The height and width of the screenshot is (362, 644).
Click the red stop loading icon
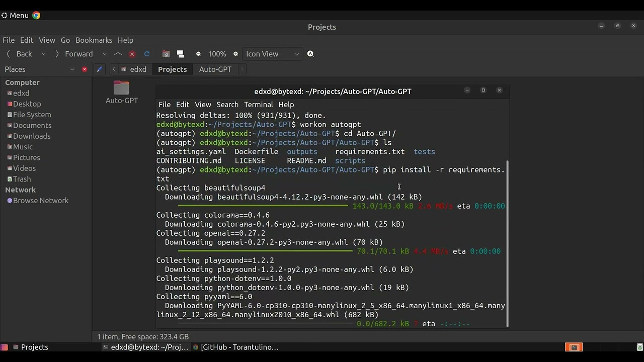pyautogui.click(x=132, y=54)
